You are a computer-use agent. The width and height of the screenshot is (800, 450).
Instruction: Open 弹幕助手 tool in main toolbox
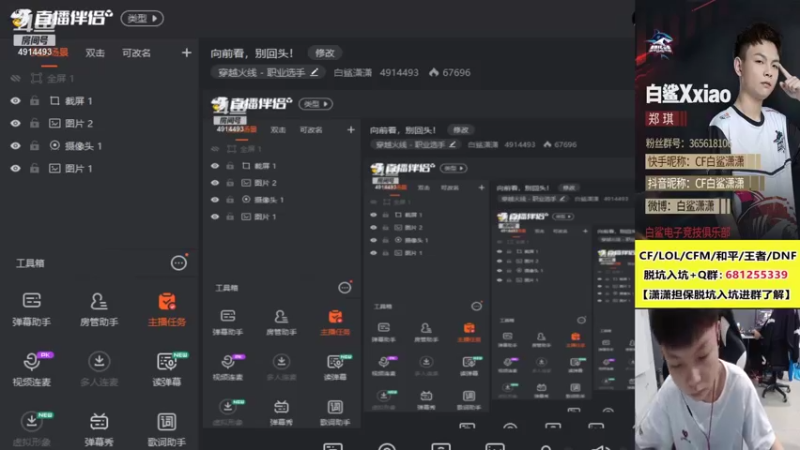(32, 309)
